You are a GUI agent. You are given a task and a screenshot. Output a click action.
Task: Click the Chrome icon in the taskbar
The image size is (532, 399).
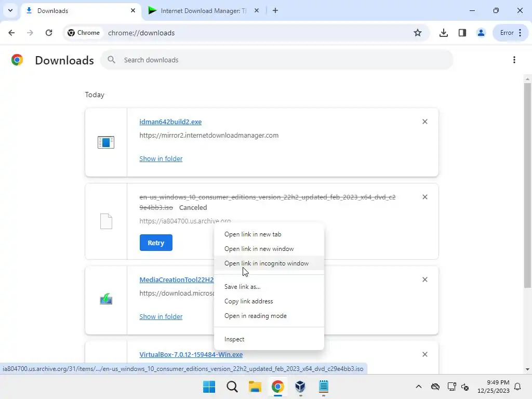click(x=277, y=387)
